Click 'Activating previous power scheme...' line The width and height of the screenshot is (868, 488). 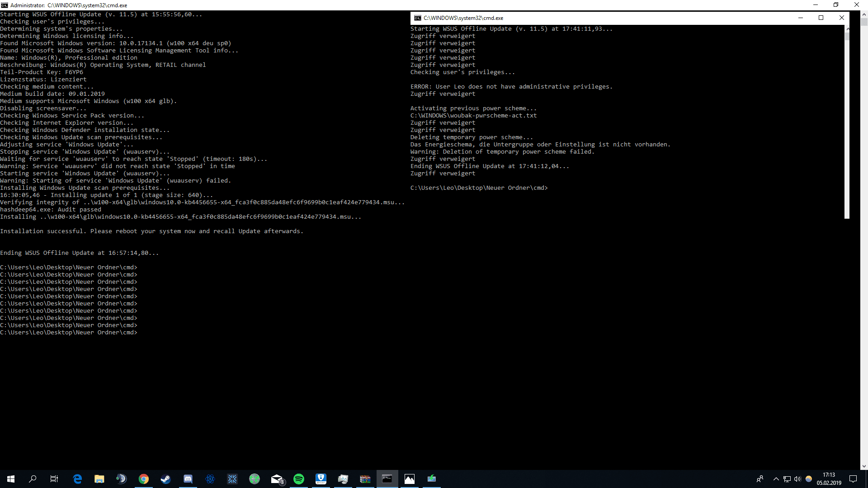pos(473,108)
